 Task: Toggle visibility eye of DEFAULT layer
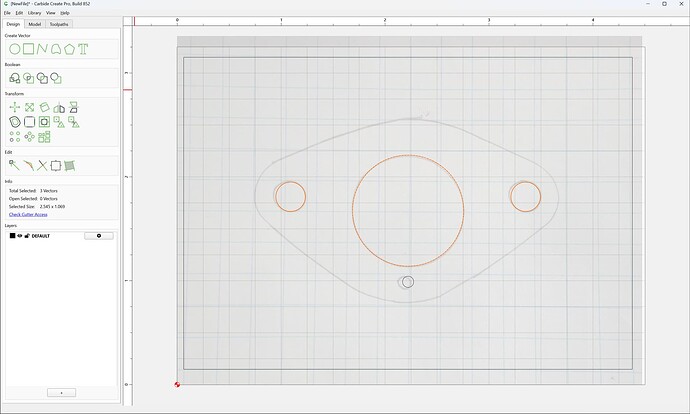coord(19,236)
